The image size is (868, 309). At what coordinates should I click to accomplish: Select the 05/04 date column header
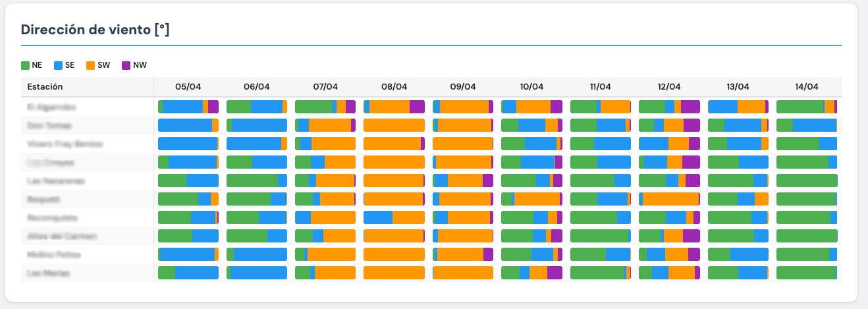188,87
